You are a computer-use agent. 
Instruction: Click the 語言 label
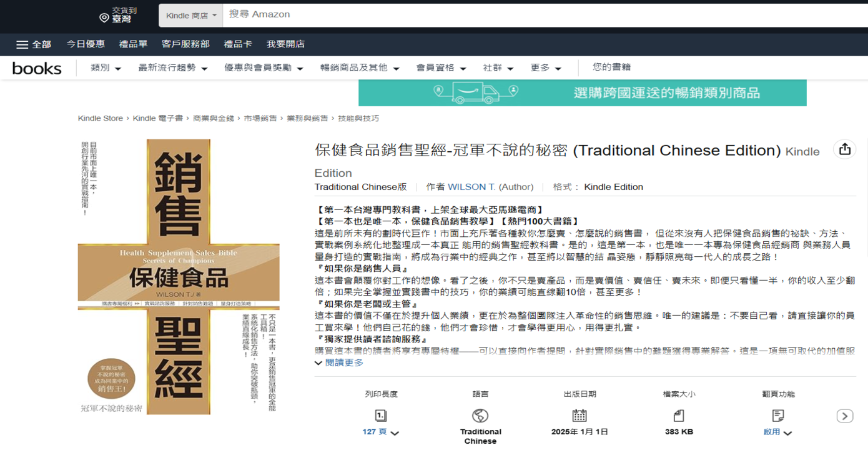click(x=481, y=394)
